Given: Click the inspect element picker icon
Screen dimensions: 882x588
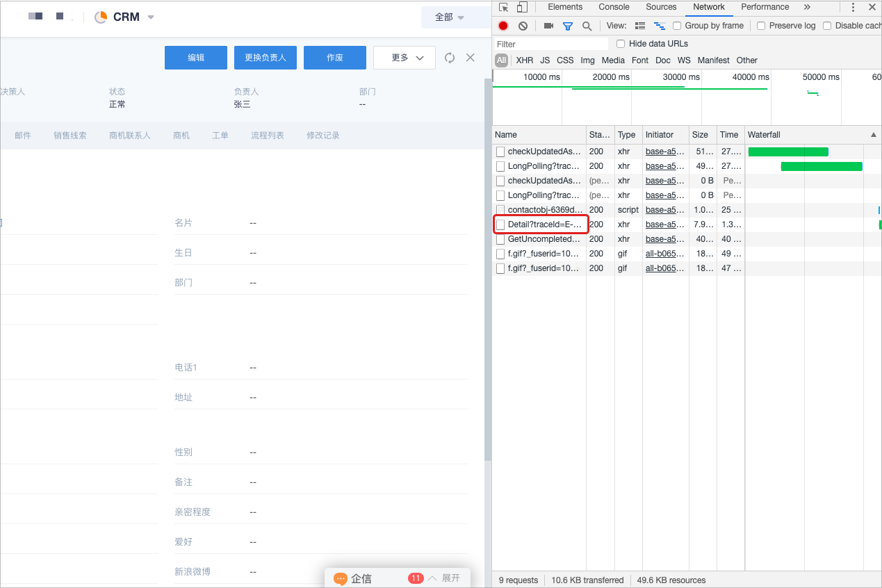Looking at the screenshot, I should click(503, 8).
